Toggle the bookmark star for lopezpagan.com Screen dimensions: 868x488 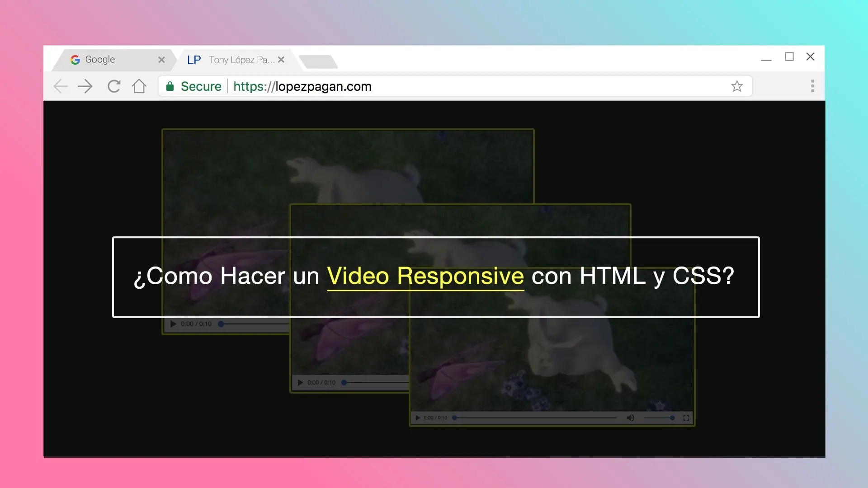point(737,86)
